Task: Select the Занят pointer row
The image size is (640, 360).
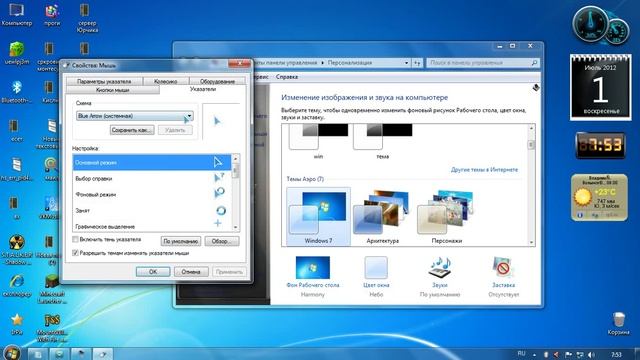Action: point(151,210)
